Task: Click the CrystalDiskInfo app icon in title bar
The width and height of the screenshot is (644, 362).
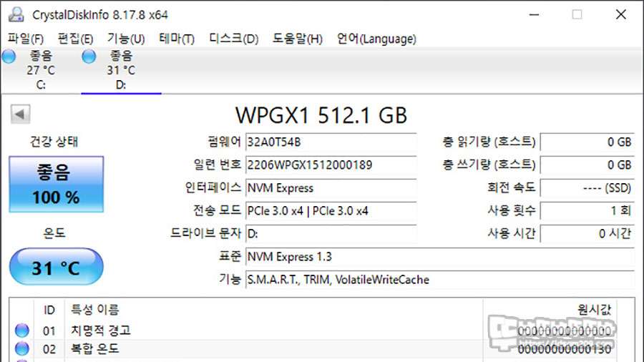Action: [x=16, y=14]
